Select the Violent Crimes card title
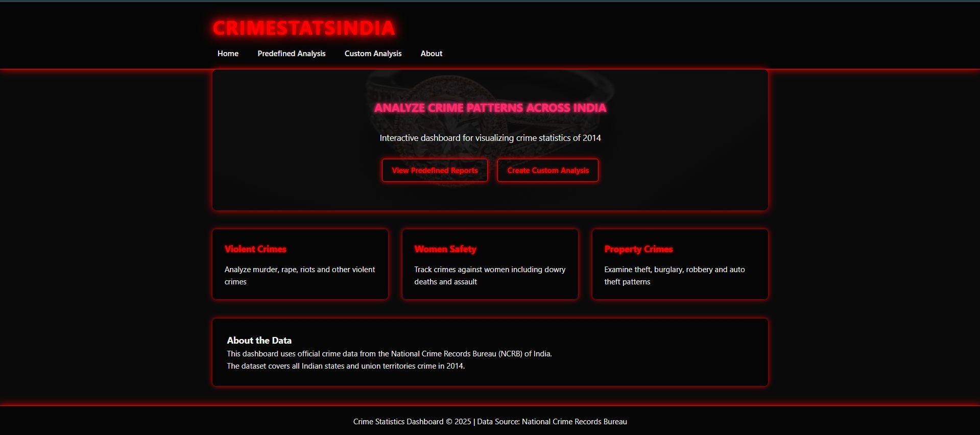The height and width of the screenshot is (435, 980). [255, 249]
